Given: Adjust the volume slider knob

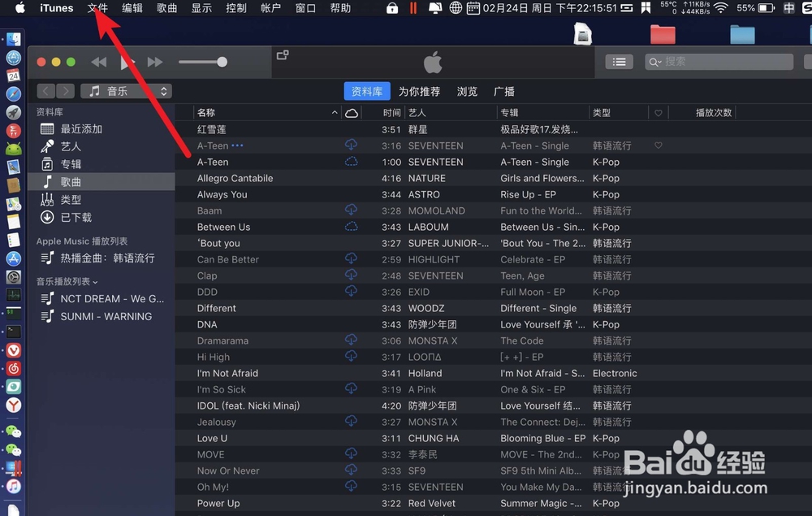Looking at the screenshot, I should pos(222,63).
